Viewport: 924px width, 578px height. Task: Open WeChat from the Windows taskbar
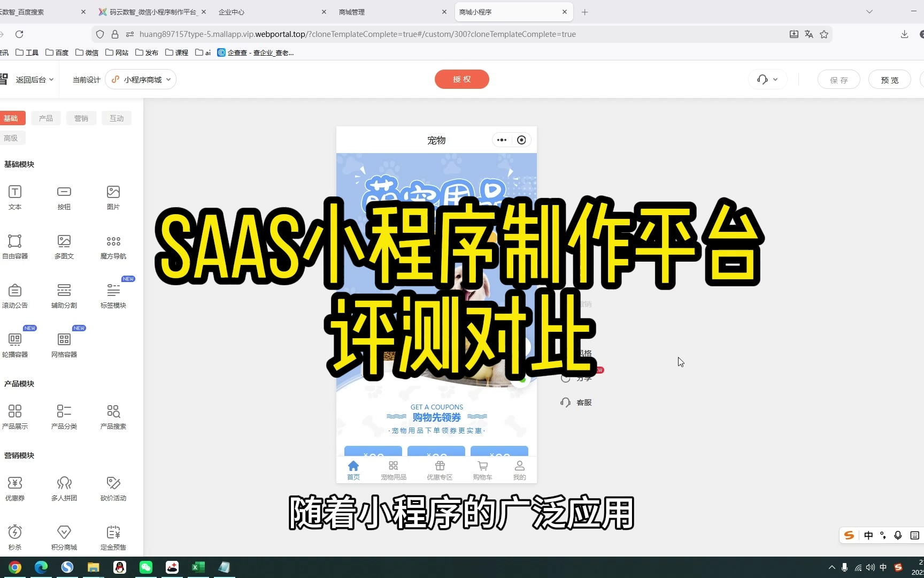146,567
